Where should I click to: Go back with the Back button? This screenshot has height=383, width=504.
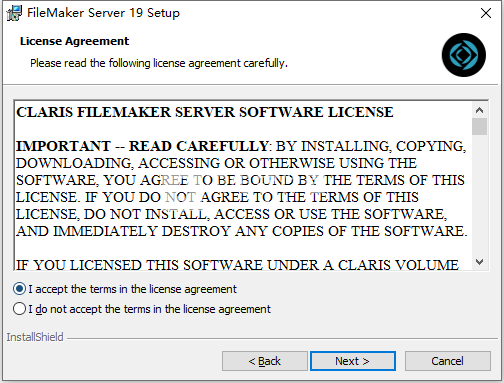265,361
